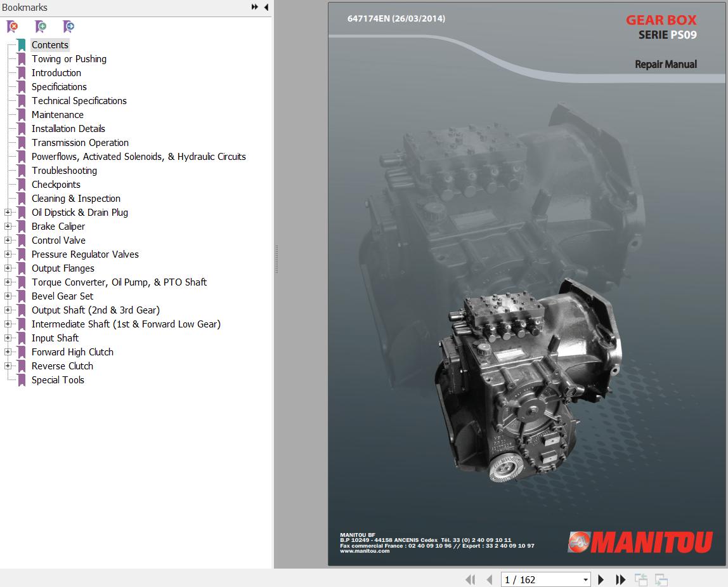Jump to Transmission Operation bookmark
The image size is (728, 587).
[x=80, y=143]
